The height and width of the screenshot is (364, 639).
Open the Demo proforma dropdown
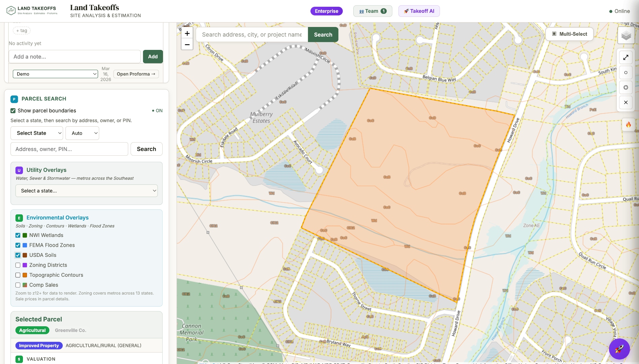click(x=55, y=74)
